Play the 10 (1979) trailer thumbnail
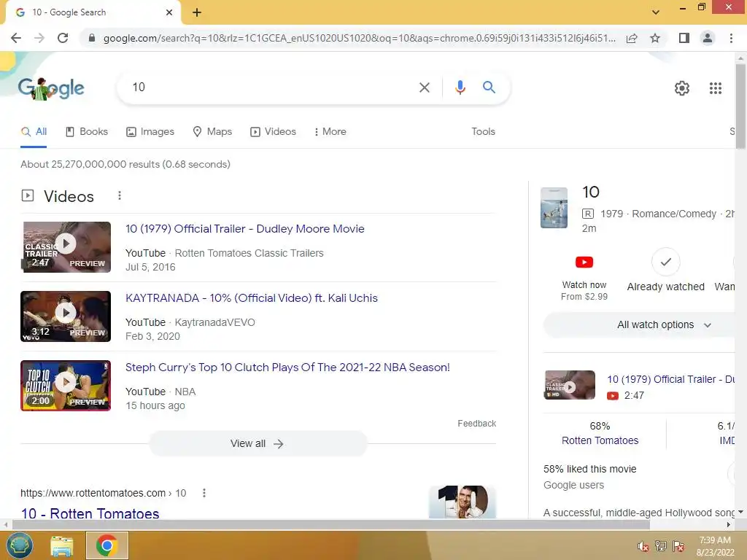Viewport: 747px width, 560px height. [x=66, y=247]
